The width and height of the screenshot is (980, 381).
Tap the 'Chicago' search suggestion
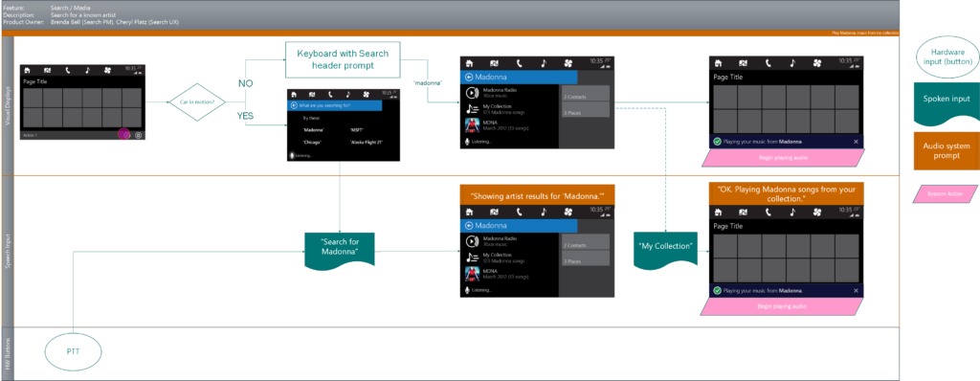pos(313,142)
